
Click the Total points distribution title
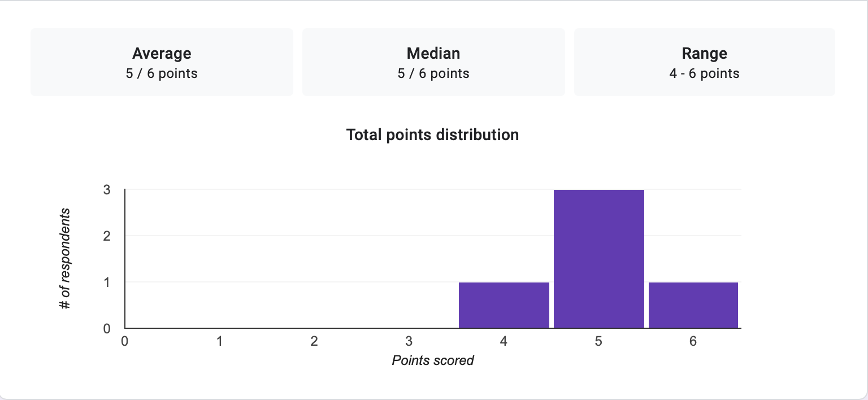[x=433, y=135]
